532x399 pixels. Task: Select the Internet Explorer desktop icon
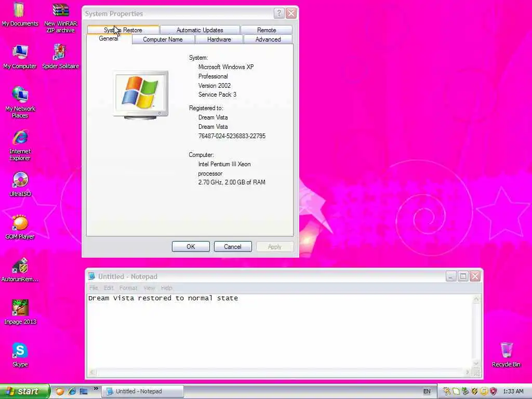(x=20, y=145)
